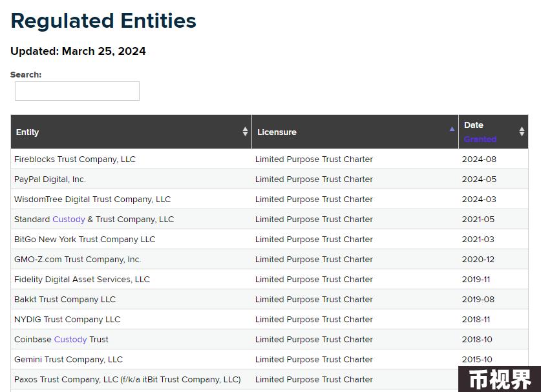541x392 pixels.
Task: Click Licensure cell in the Fireblocks row
Action: (x=314, y=160)
